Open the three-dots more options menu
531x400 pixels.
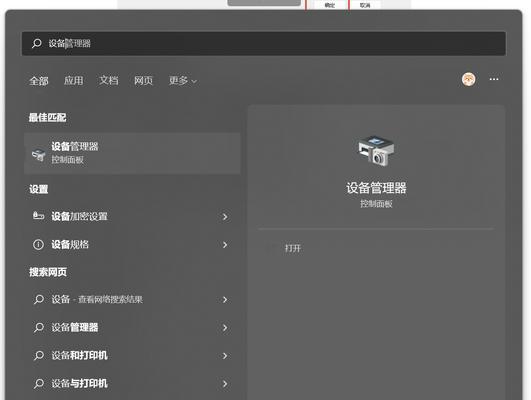tap(494, 79)
